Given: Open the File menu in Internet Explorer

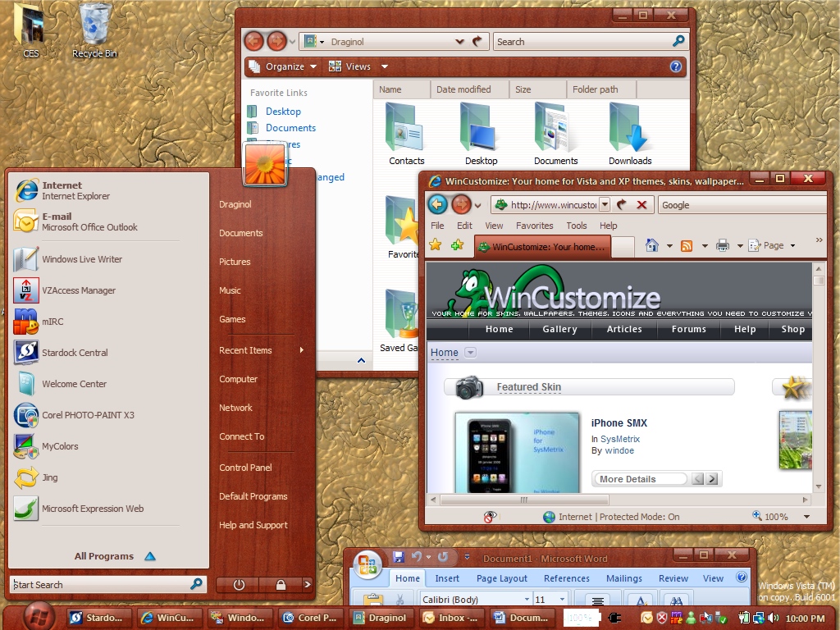Looking at the screenshot, I should (437, 226).
